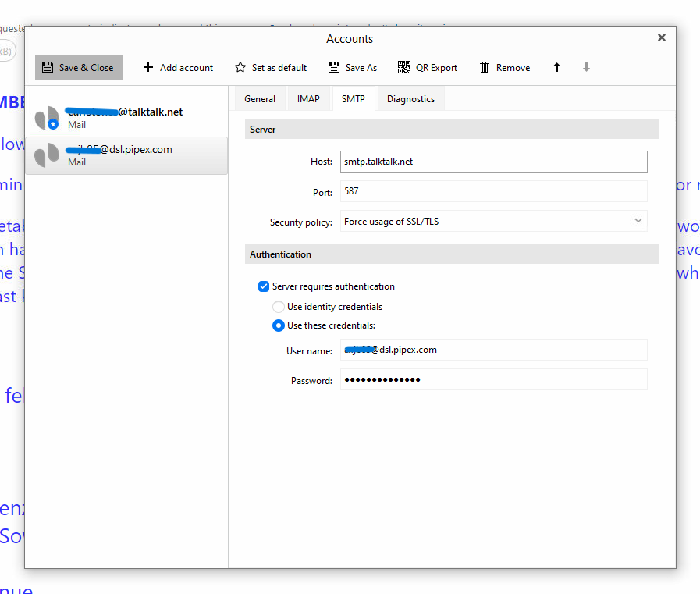This screenshot has height=594, width=700.
Task: Move account down with the down arrow
Action: pos(586,68)
